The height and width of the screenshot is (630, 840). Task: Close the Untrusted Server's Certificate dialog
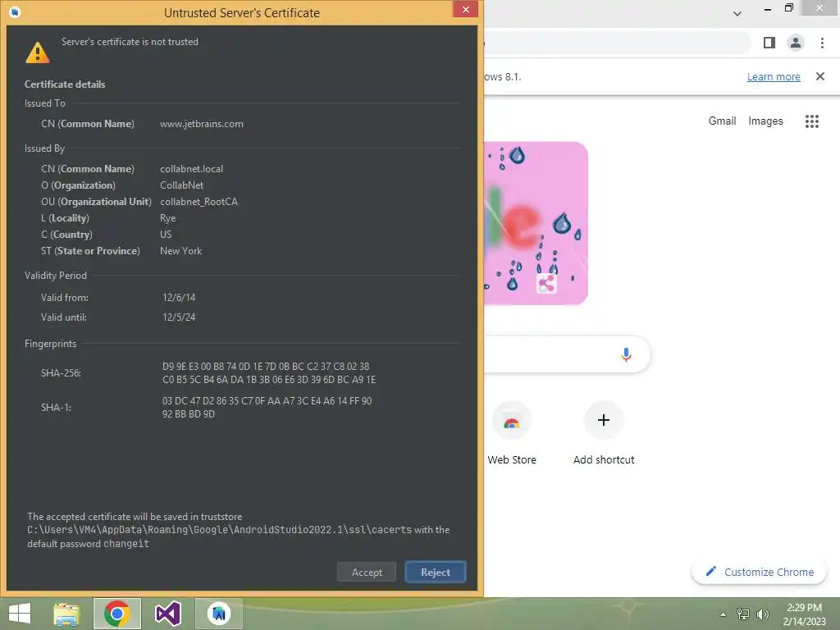(x=465, y=9)
